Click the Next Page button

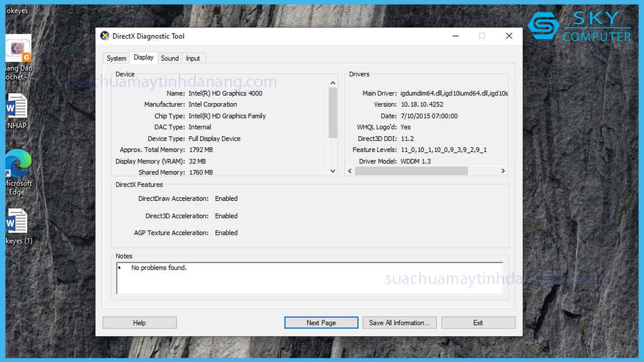(321, 323)
